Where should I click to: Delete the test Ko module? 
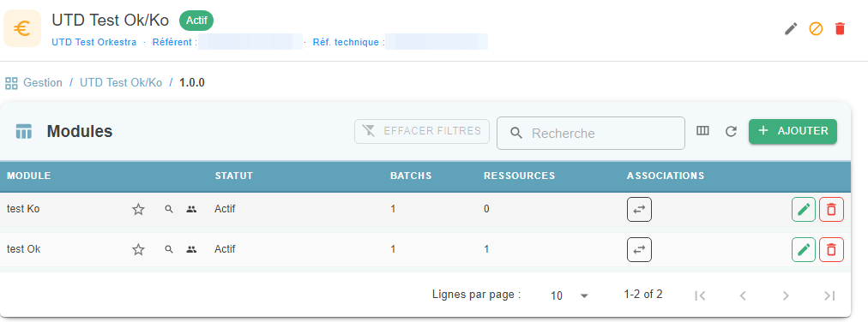click(x=831, y=210)
